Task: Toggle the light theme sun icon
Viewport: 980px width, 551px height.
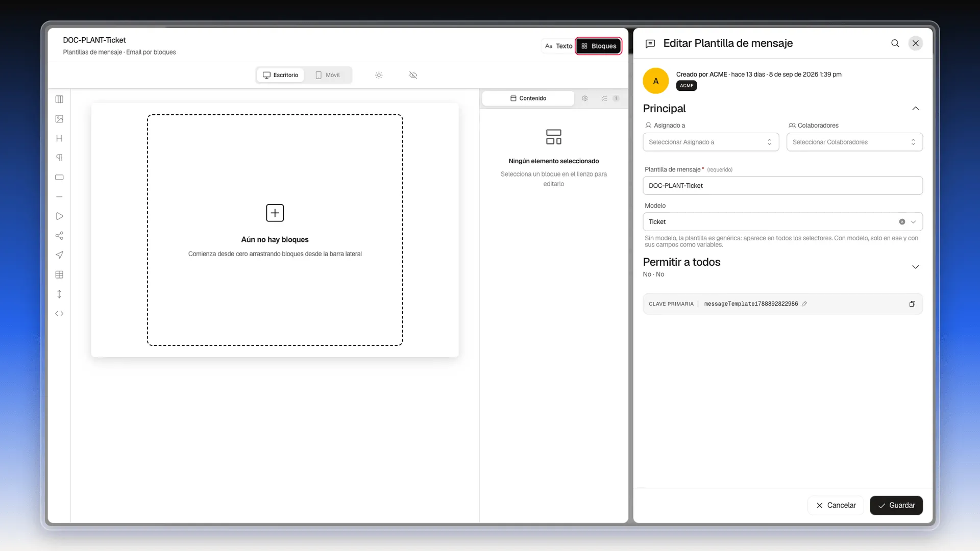Action: coord(379,75)
